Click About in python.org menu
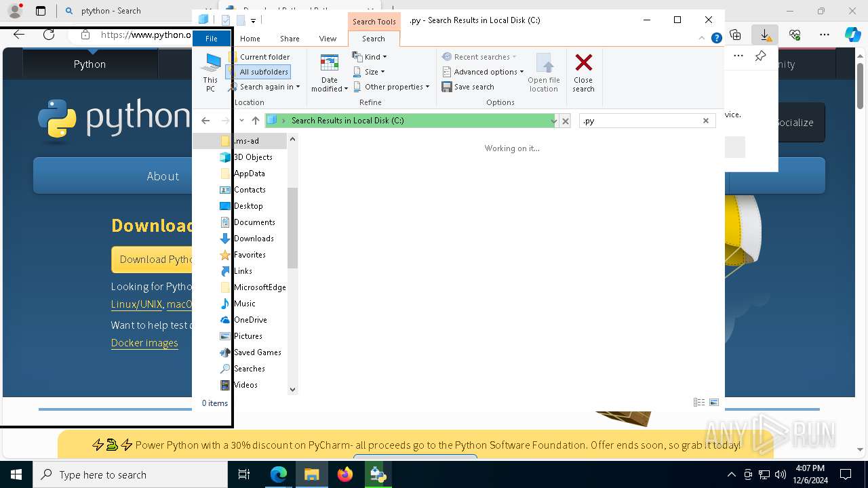 pos(163,176)
